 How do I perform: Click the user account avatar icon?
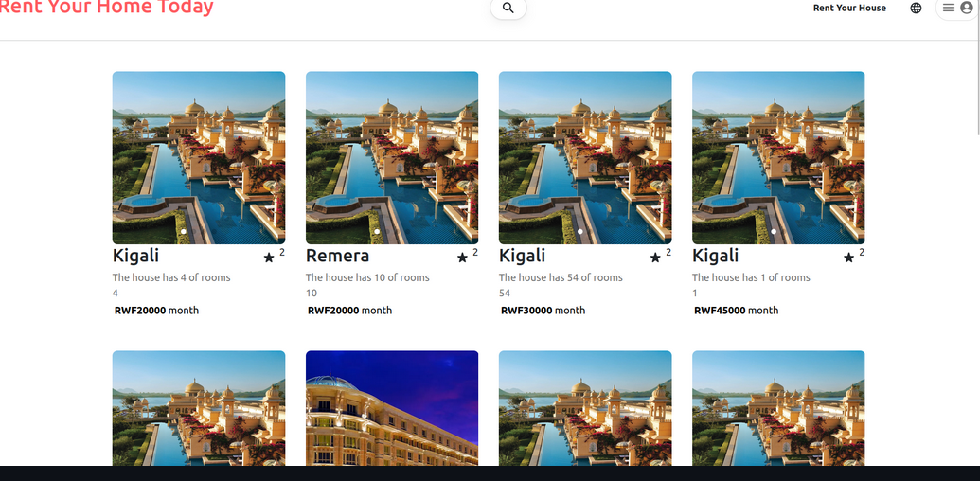click(x=967, y=9)
